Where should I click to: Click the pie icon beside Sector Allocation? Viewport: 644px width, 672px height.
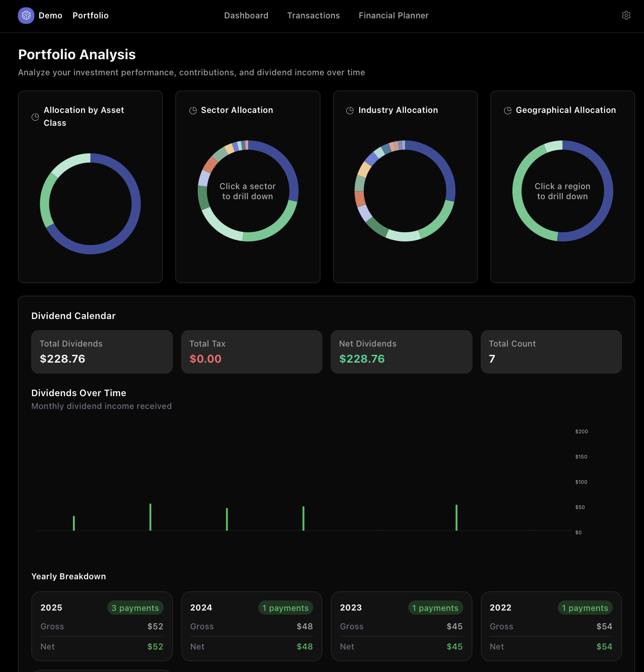click(x=193, y=110)
